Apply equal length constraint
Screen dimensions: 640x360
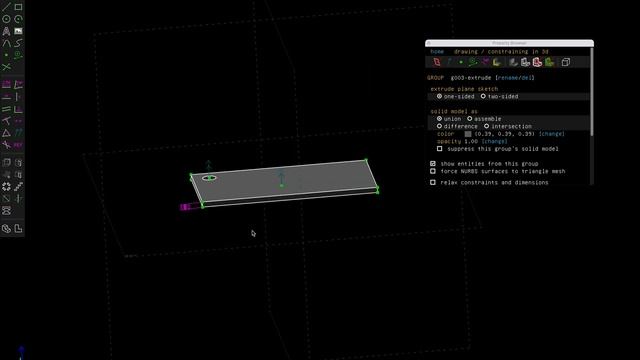pyautogui.click(x=6, y=133)
